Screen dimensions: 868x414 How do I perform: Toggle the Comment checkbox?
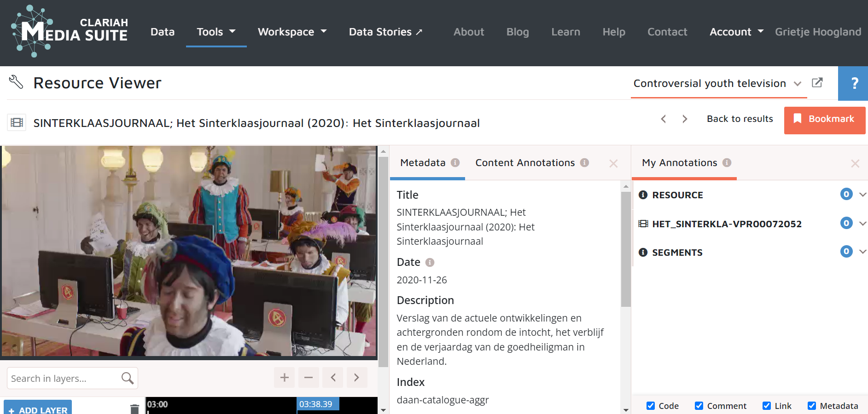tap(699, 406)
